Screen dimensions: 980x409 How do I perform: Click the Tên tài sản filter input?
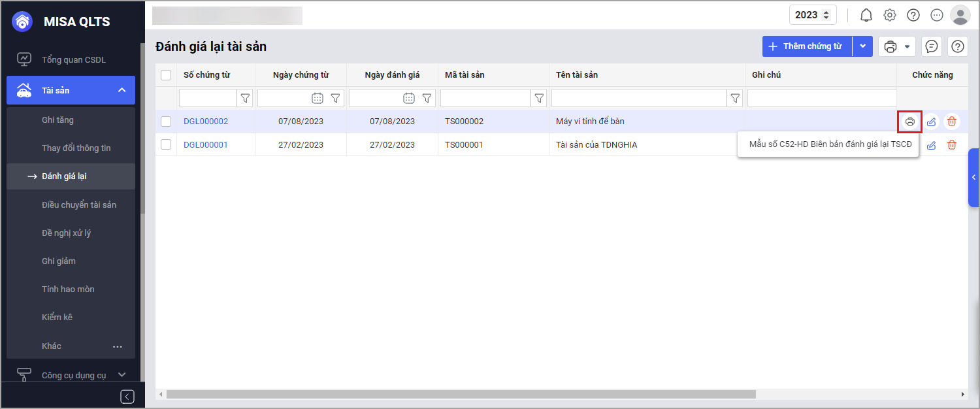coord(639,98)
